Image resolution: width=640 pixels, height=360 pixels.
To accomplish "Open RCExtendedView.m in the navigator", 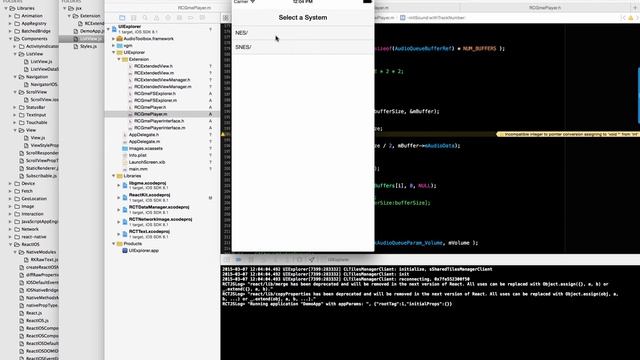I will [x=154, y=73].
